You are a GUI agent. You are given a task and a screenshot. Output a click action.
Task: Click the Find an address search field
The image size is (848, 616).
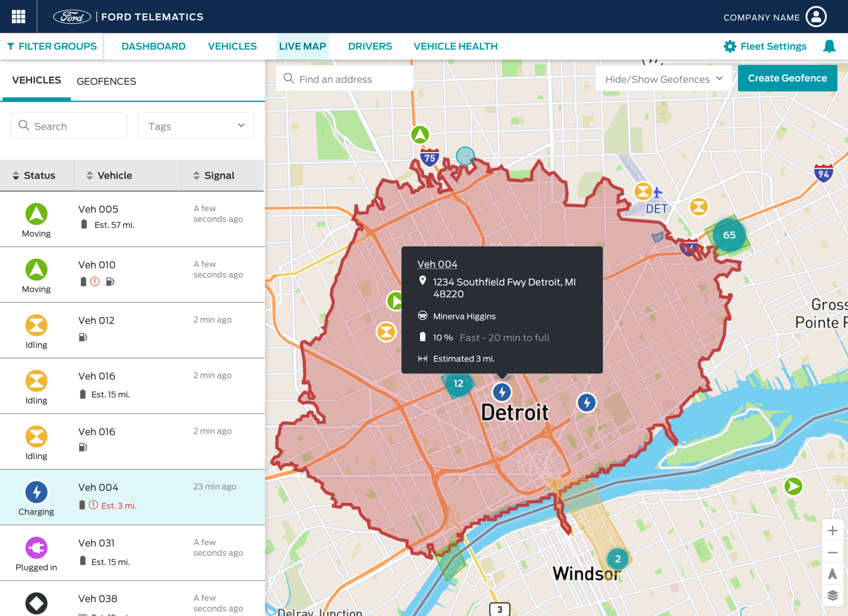(344, 79)
